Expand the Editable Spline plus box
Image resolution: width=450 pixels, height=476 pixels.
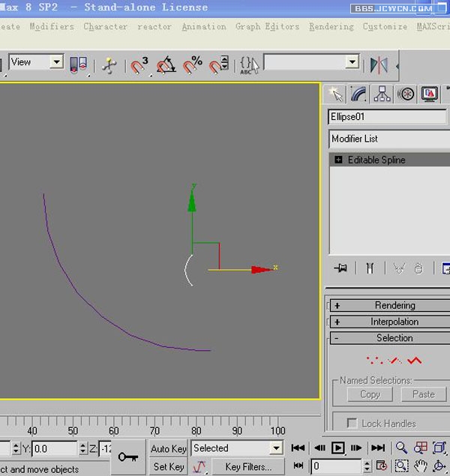click(338, 160)
